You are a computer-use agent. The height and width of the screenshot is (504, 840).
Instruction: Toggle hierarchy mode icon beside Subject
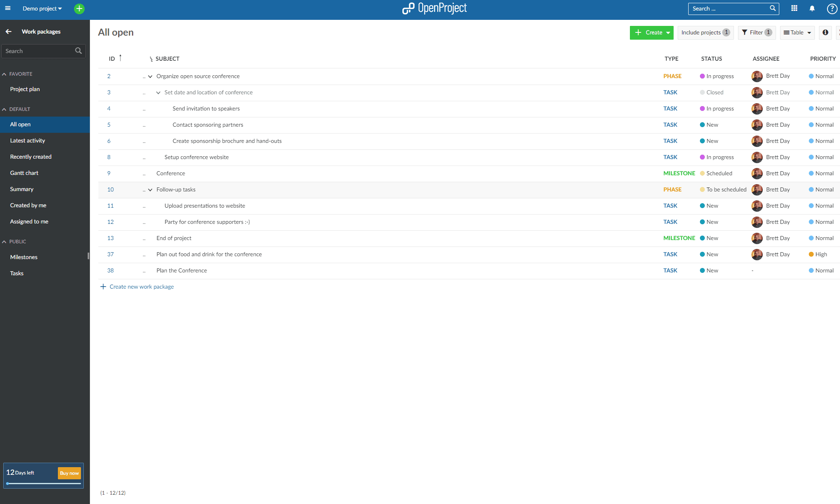coord(151,59)
